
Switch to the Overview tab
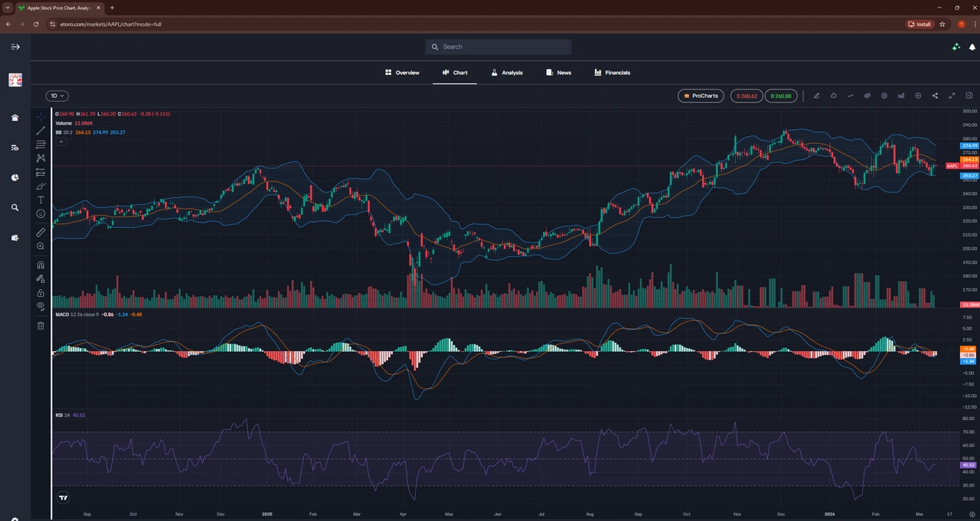[x=402, y=73]
